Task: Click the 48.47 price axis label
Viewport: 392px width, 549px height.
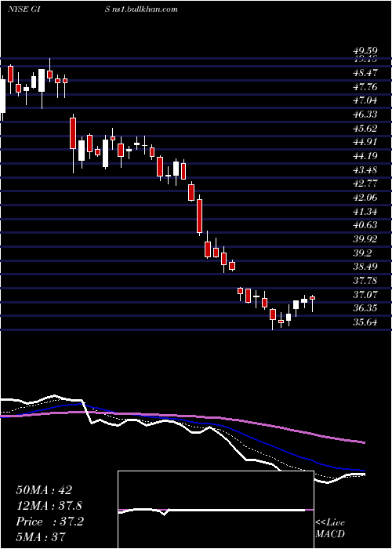Action: coord(365,73)
